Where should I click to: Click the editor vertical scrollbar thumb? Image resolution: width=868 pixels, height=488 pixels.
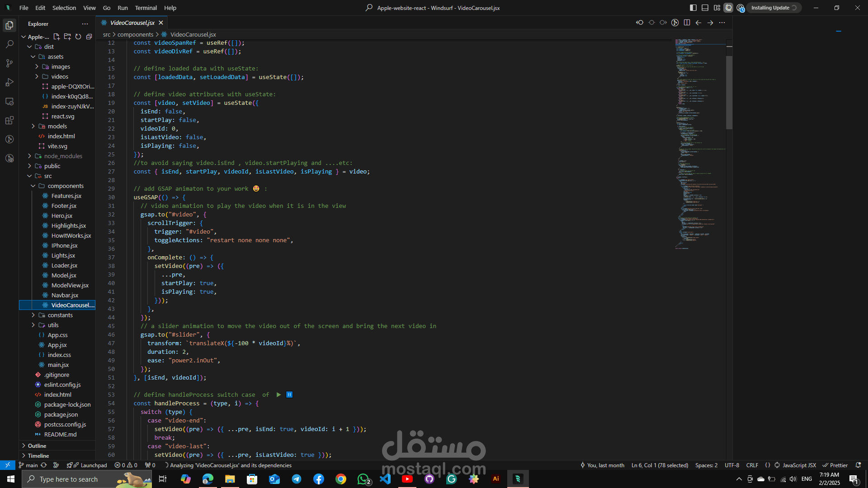729,93
